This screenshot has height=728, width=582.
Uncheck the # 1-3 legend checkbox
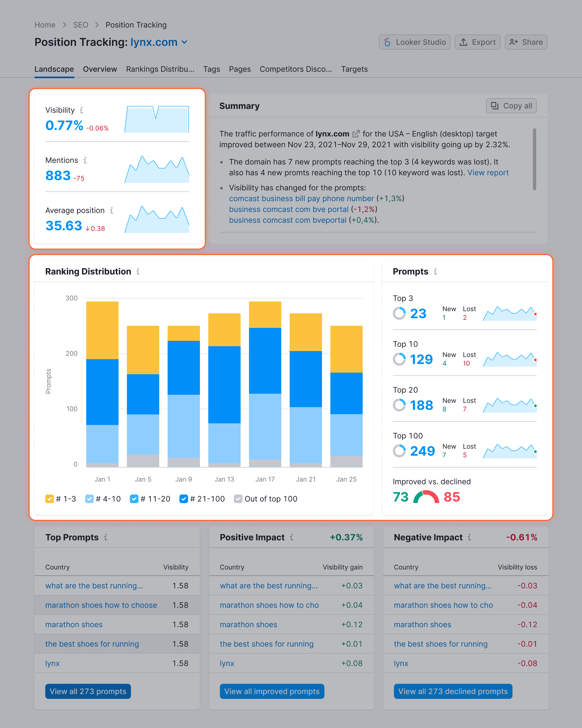pyautogui.click(x=49, y=499)
